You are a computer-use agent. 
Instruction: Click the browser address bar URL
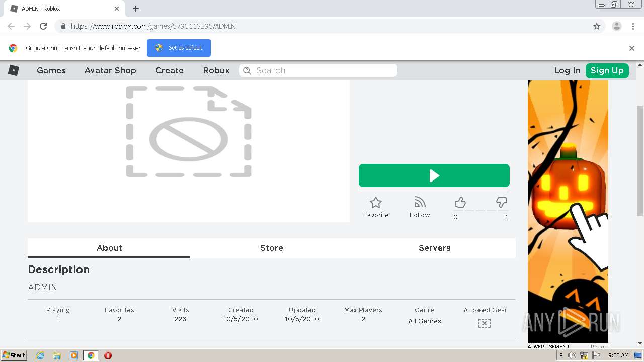pos(153,26)
